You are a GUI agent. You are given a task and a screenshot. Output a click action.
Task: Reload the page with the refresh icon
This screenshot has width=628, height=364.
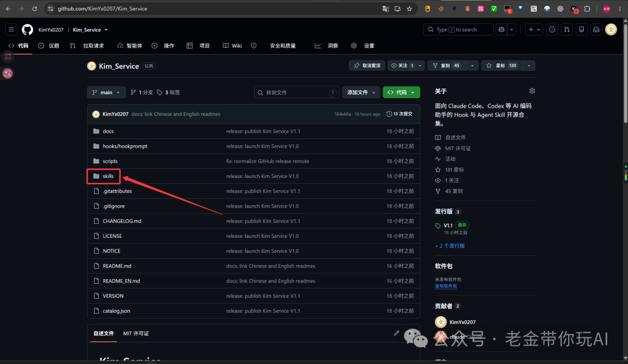(34, 9)
